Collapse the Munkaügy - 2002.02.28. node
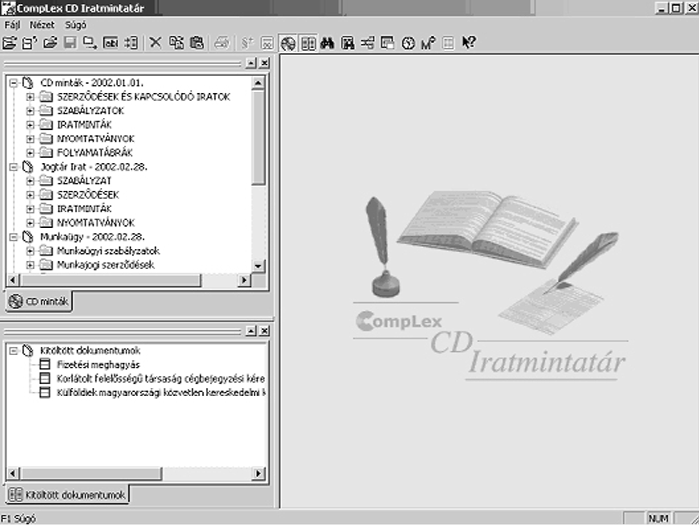Image resolution: width=699 pixels, height=525 pixels. click(13, 237)
